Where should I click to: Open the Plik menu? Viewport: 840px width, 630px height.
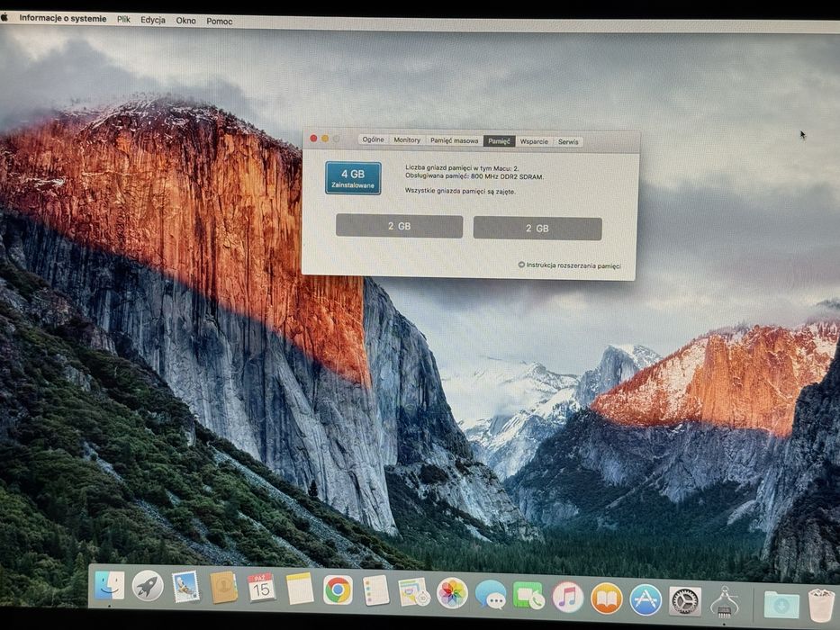(x=123, y=19)
